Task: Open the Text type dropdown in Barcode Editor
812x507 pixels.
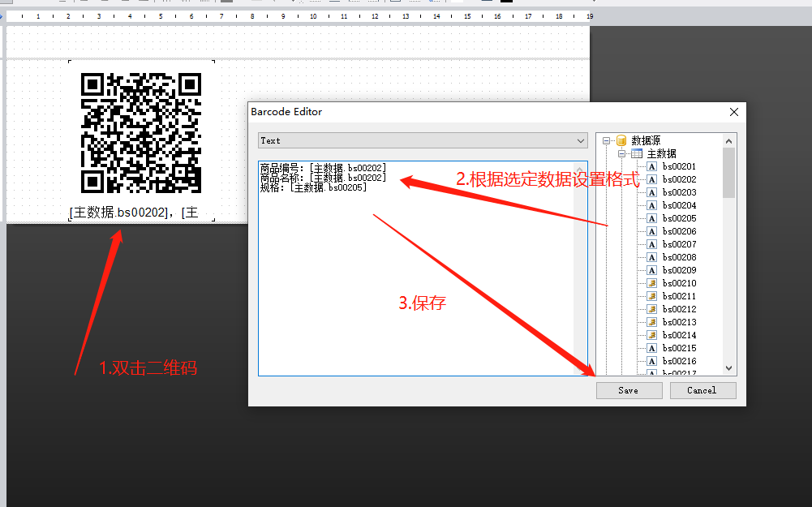Action: 423,140
